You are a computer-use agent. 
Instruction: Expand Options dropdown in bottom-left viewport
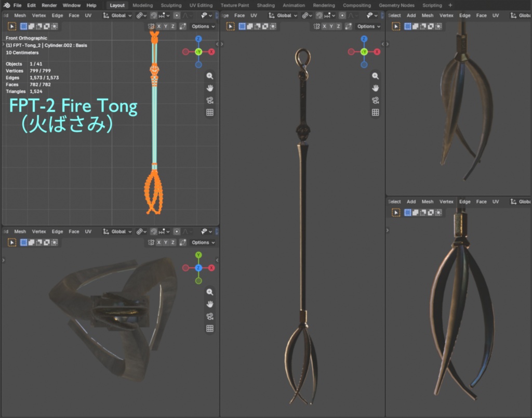click(x=203, y=242)
